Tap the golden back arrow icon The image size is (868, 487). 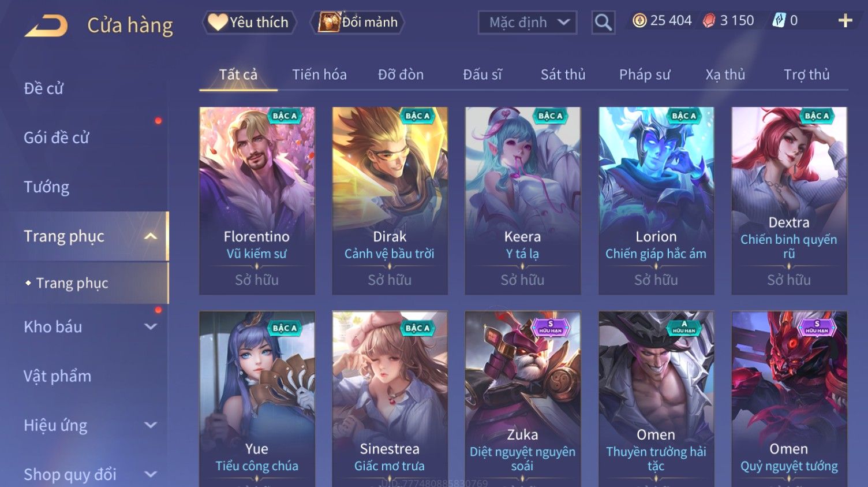[46, 26]
